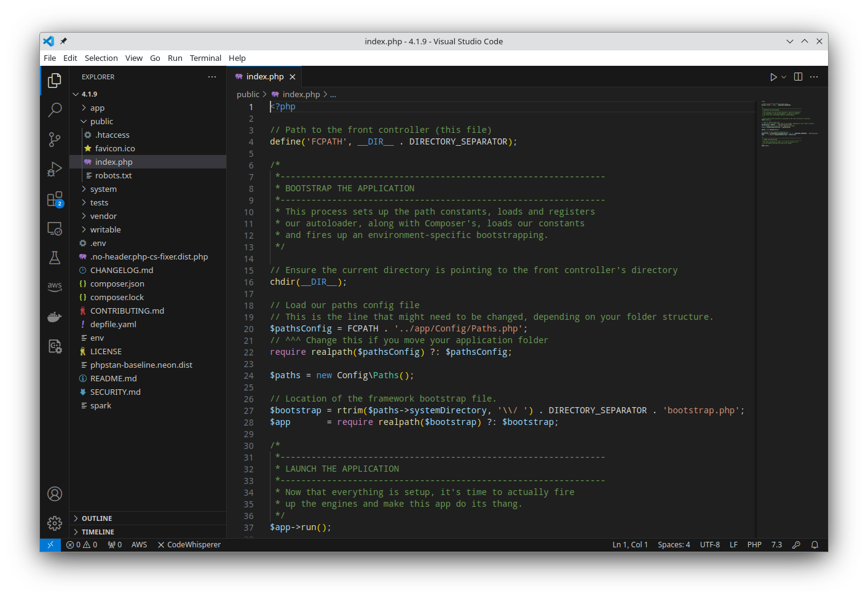Open README.md file
The image size is (868, 599).
tap(148, 378)
